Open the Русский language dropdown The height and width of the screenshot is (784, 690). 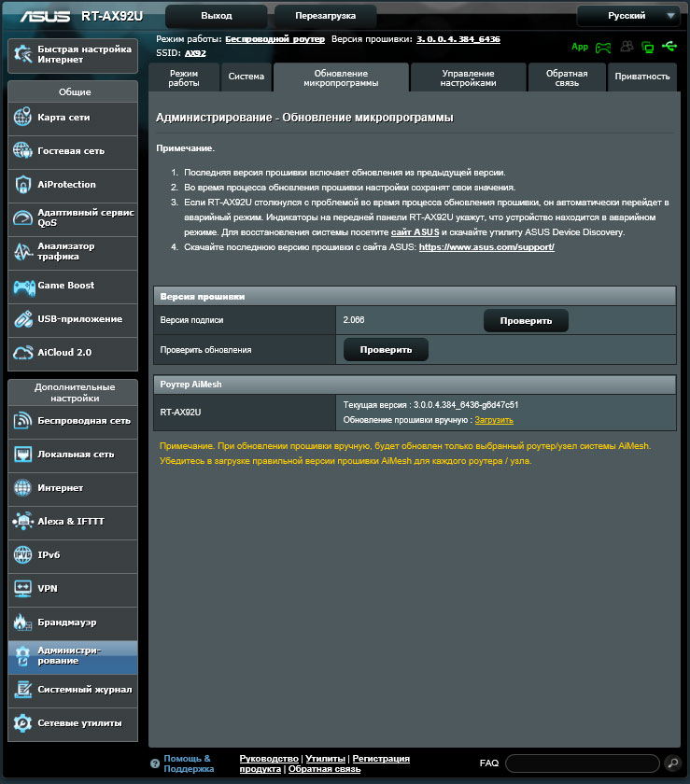628,16
